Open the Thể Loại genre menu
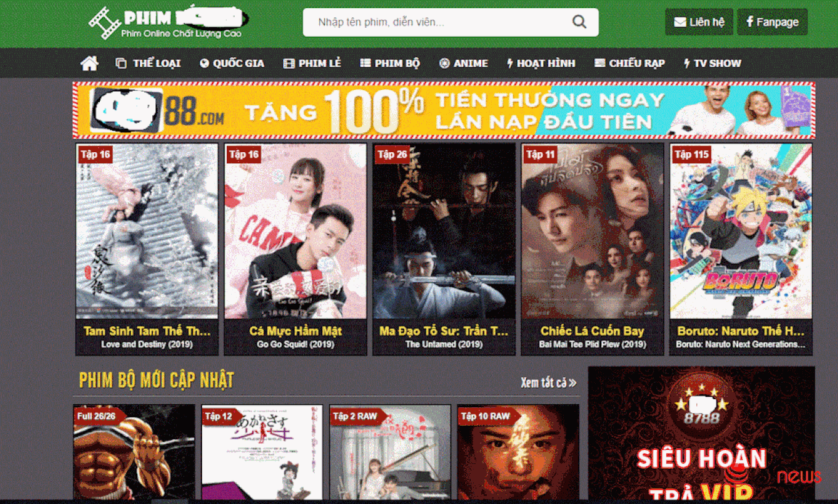This screenshot has width=838, height=504. point(148,63)
